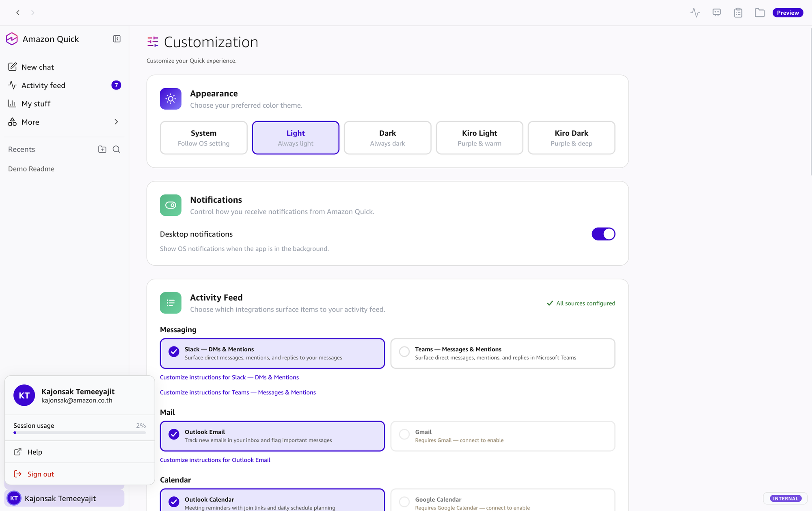This screenshot has width=812, height=511.
Task: Click the forward navigation arrow
Action: pyautogui.click(x=33, y=13)
